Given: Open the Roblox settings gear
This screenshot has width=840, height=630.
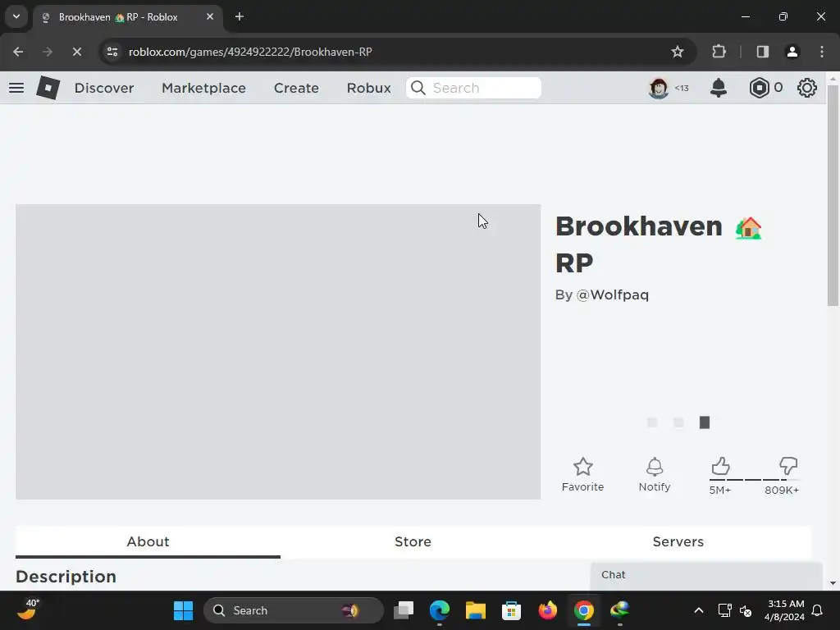Looking at the screenshot, I should 807,88.
